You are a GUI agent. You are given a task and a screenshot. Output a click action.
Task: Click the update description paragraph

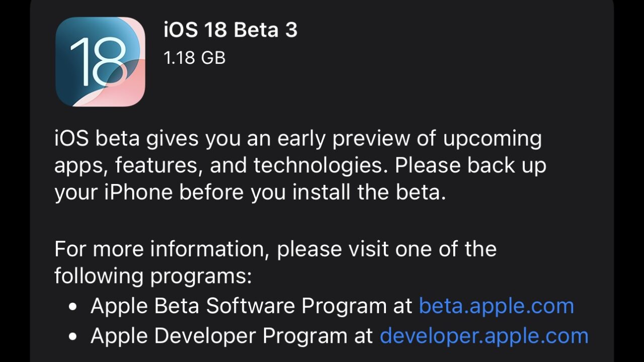(x=299, y=164)
